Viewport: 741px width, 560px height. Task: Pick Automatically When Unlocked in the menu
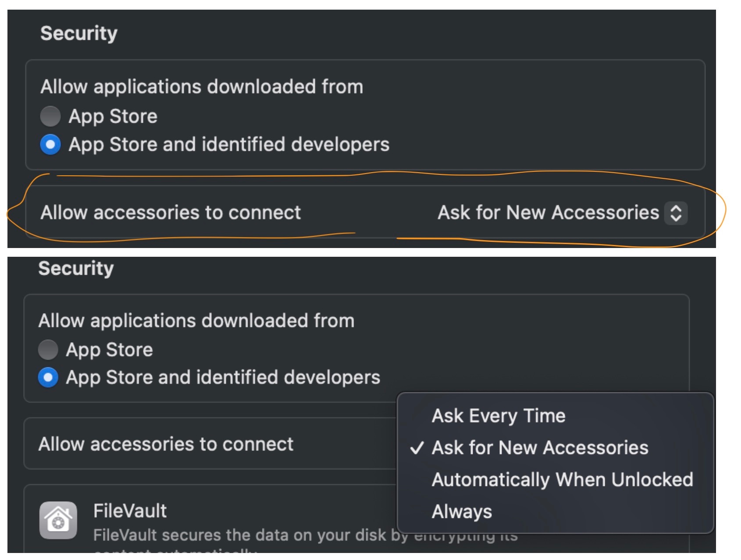tap(562, 480)
